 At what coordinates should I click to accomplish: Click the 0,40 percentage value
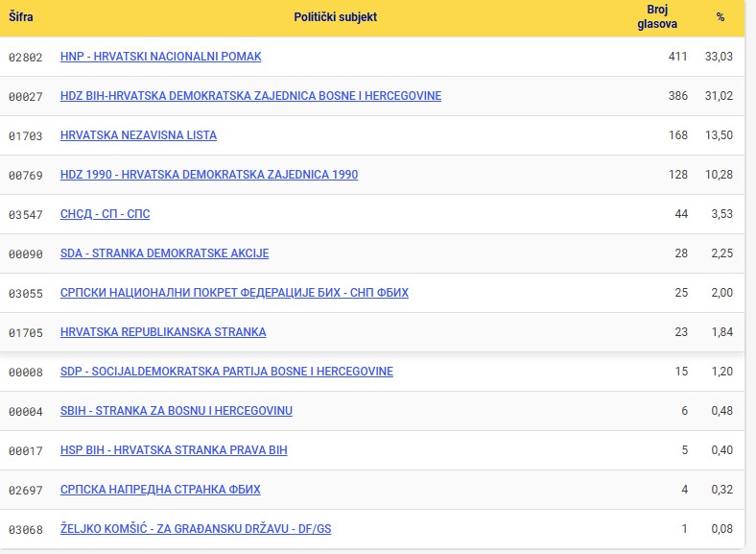721,450
